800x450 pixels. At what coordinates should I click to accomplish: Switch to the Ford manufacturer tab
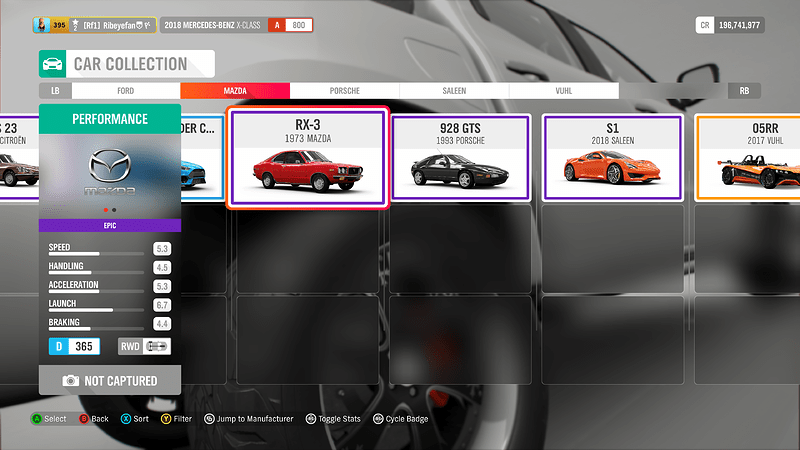(x=126, y=91)
